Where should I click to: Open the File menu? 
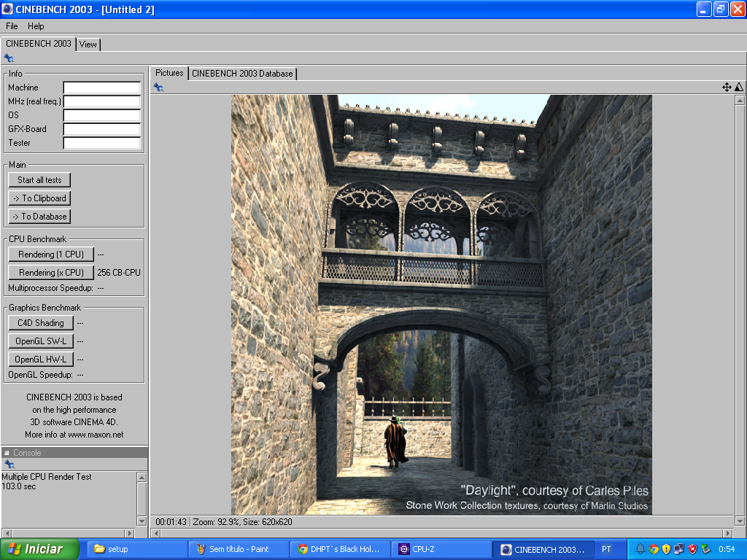coord(12,26)
